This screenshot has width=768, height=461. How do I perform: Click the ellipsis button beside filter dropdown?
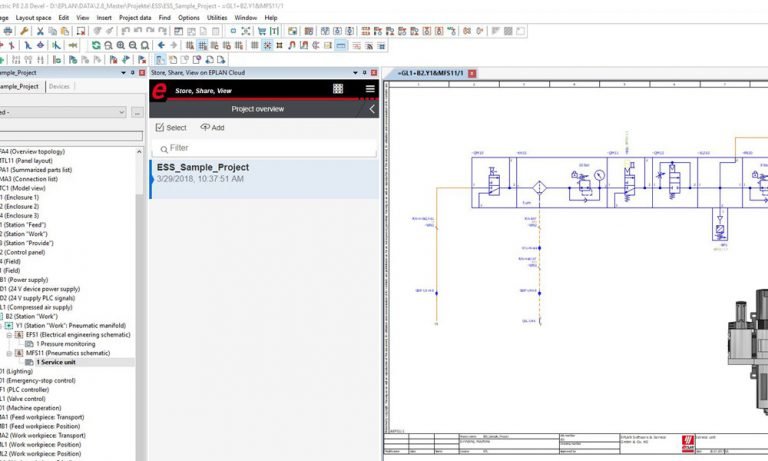coord(137,112)
